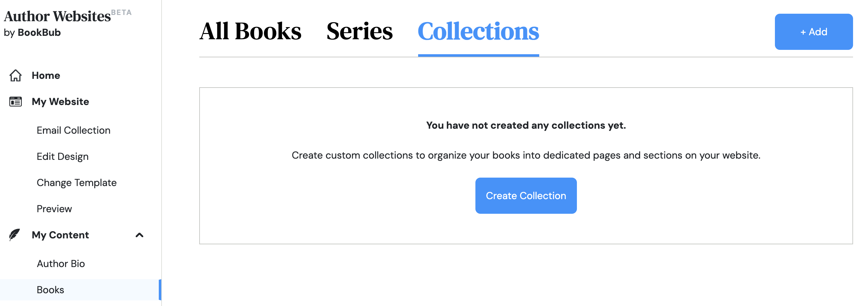Go to Change Template
Viewport: 868px width, 306px height.
[77, 182]
